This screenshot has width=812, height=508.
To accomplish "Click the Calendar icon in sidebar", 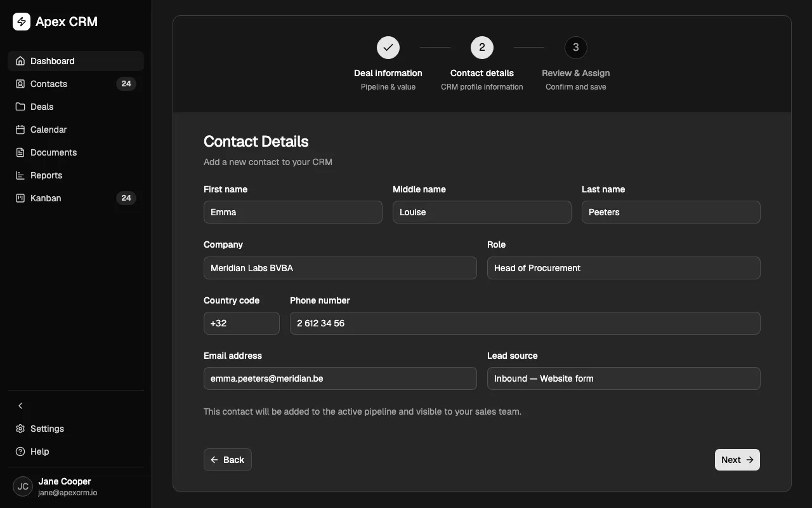I will 20,130.
